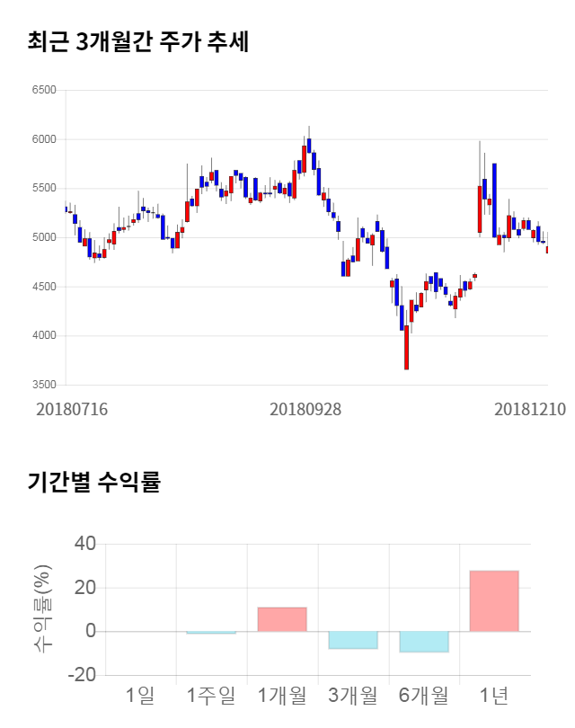Image resolution: width=575 pixels, height=728 pixels.
Task: Select the 6개월 axis label
Action: (424, 695)
